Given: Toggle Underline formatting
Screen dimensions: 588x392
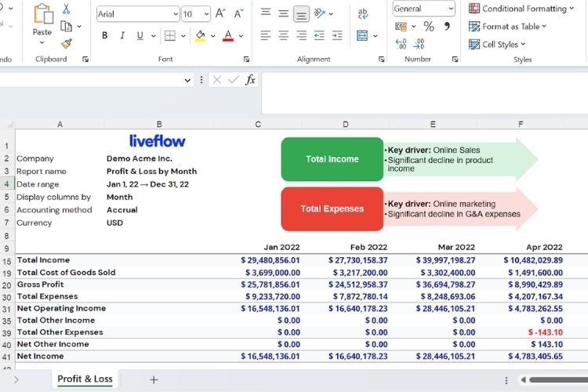Looking at the screenshot, I should [140, 35].
